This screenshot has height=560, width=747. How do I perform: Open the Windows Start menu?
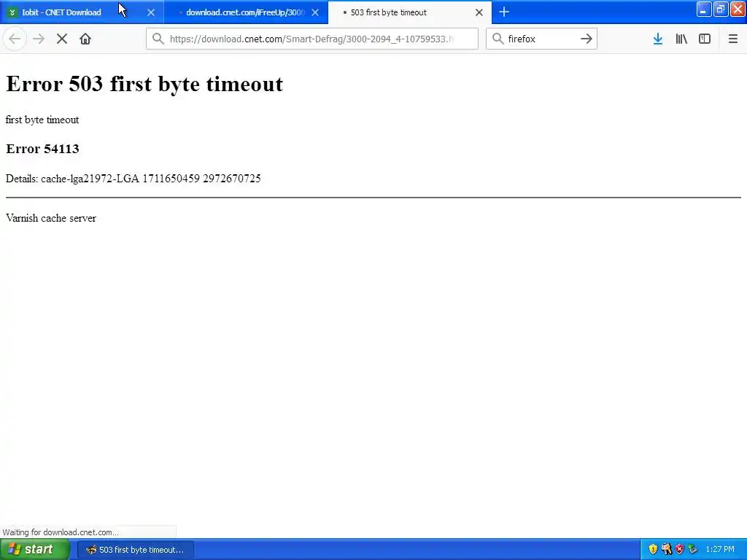[x=35, y=550]
